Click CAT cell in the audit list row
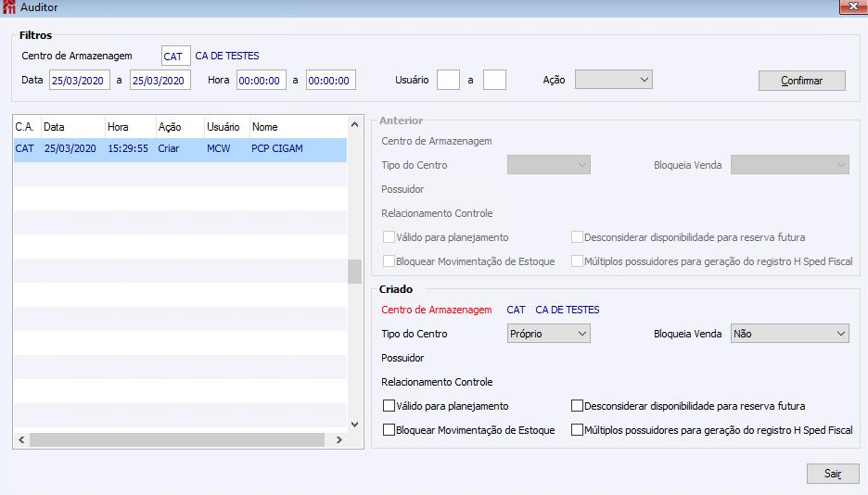 (24, 148)
